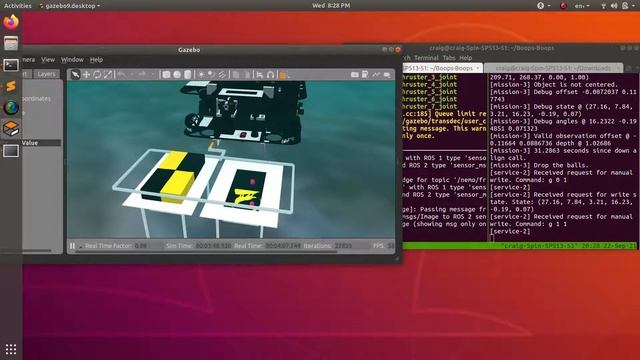Select the arrow selection mode in Gazebo toolbar
Viewport: 640px width, 360px height.
click(x=75, y=75)
